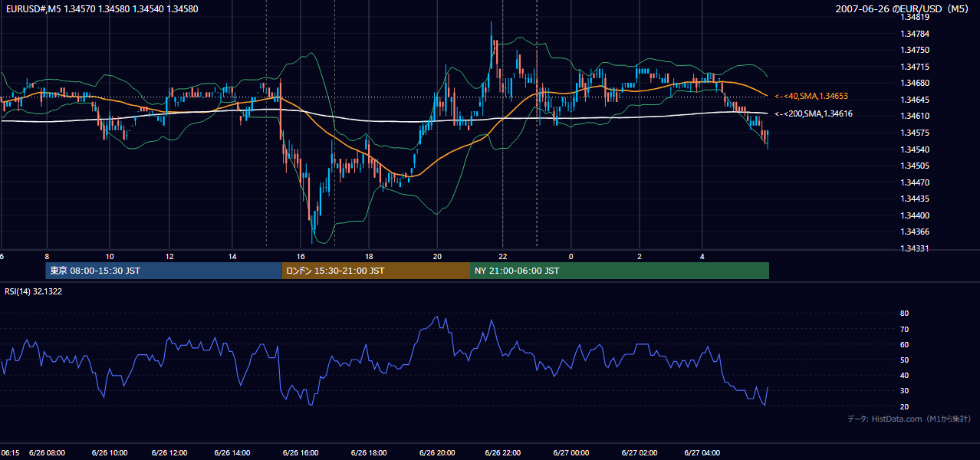Viewport: 980px width, 460px height.
Task: Click RSI axis level 80
Action: coord(905,314)
